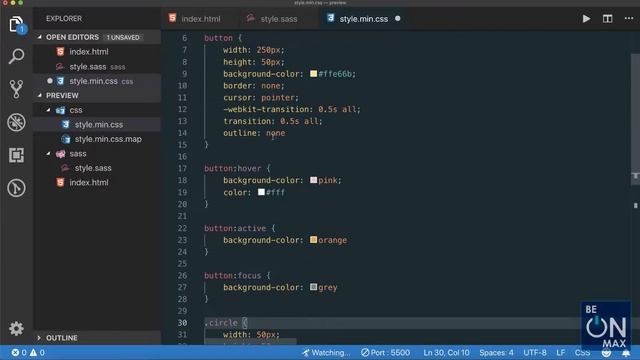The height and width of the screenshot is (360, 640).
Task: Change line ending via LF status item
Action: pyautogui.click(x=561, y=353)
